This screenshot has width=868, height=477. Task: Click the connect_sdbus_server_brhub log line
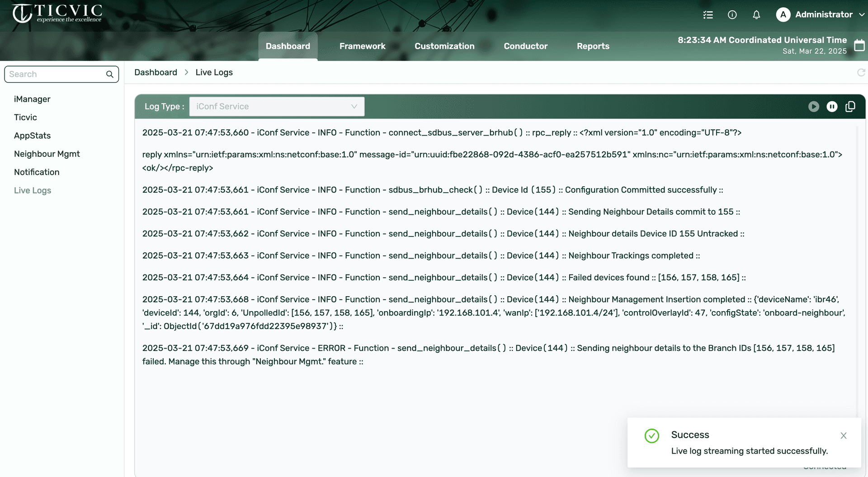pos(442,132)
